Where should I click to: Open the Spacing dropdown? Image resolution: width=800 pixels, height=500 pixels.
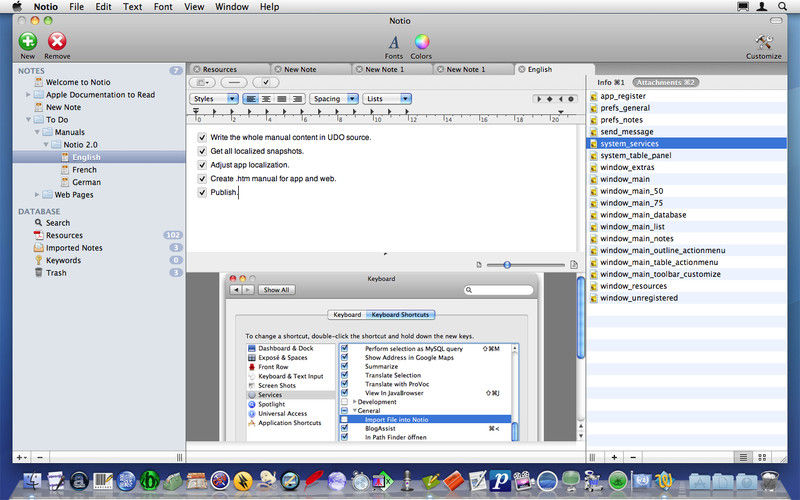[334, 99]
